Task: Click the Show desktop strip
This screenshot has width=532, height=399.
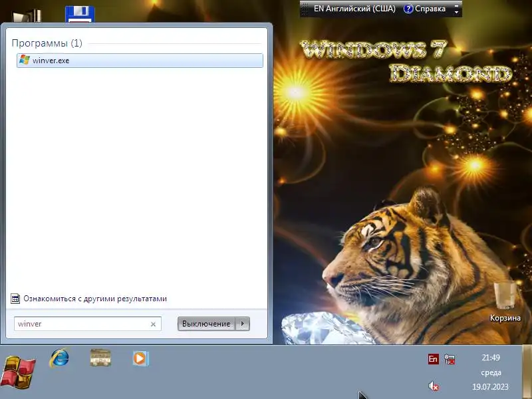Action: tap(527, 372)
